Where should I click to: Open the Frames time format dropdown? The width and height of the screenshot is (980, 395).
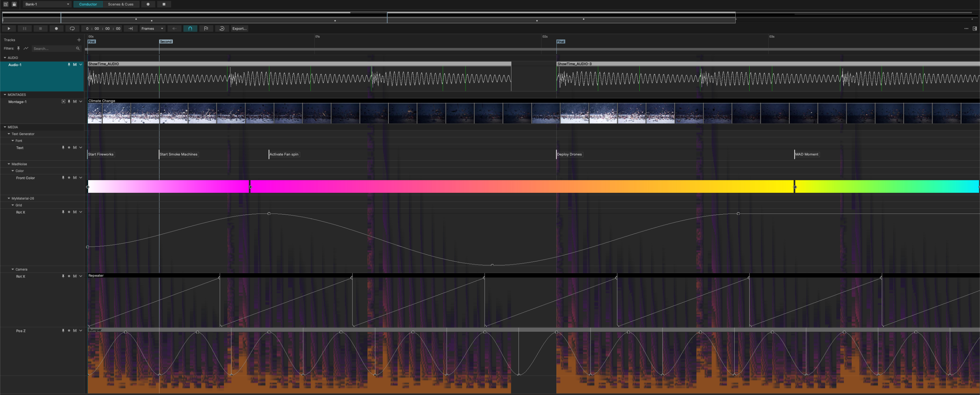pos(152,29)
